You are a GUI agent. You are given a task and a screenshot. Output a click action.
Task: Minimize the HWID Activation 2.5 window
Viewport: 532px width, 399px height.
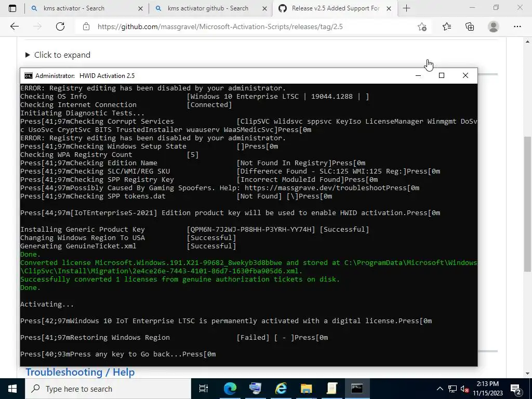(x=418, y=76)
